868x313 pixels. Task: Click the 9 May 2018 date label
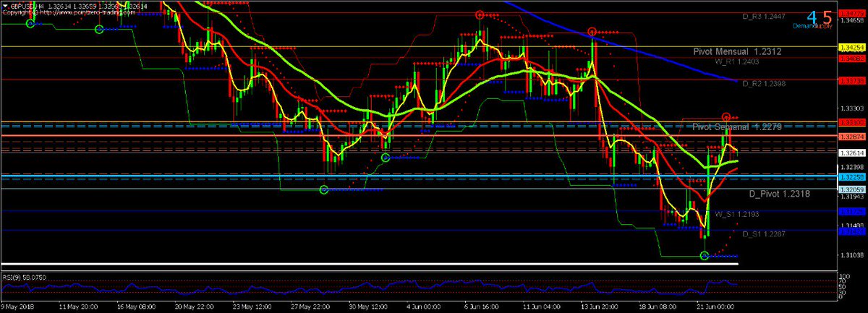[18, 307]
